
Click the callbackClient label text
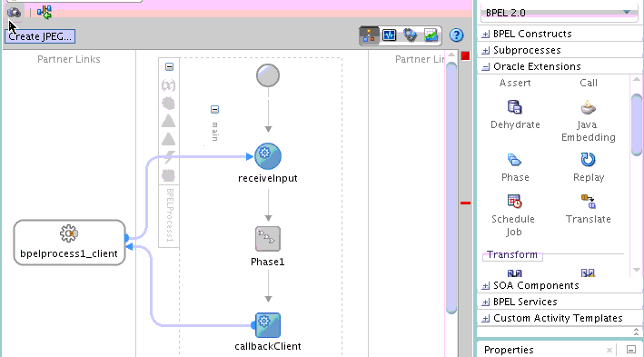point(268,346)
